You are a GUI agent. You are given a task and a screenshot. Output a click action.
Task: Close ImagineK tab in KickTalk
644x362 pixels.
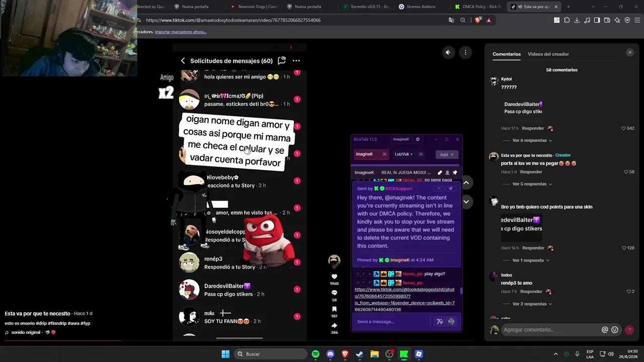(x=384, y=154)
